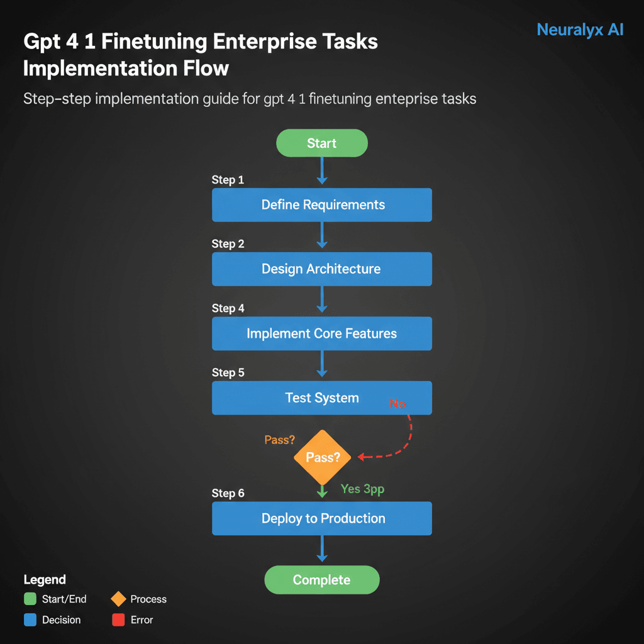644x644 pixels.
Task: Click the Step 1 label
Action: [228, 180]
